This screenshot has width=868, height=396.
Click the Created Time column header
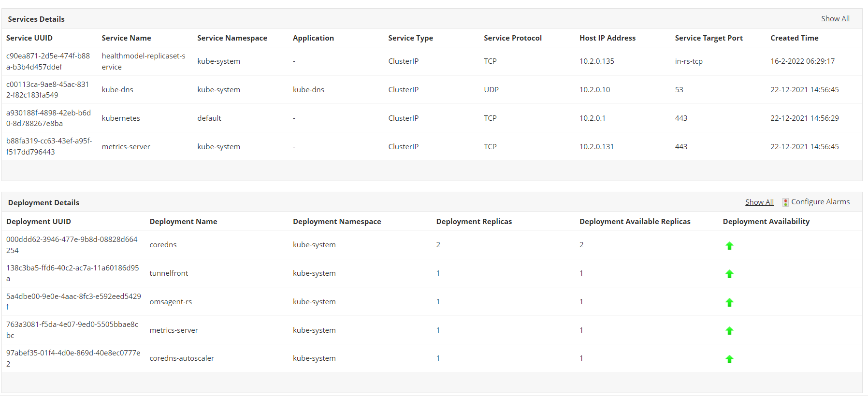coord(794,38)
